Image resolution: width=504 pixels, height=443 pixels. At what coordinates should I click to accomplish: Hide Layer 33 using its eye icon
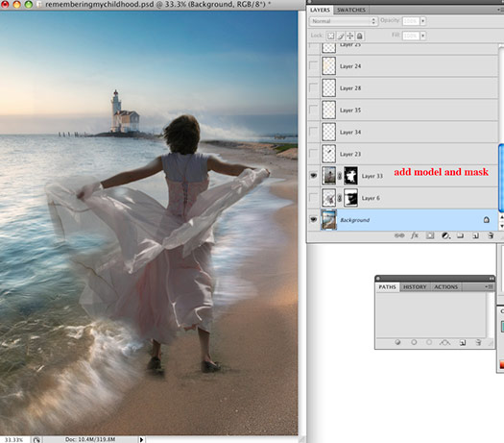click(x=314, y=176)
